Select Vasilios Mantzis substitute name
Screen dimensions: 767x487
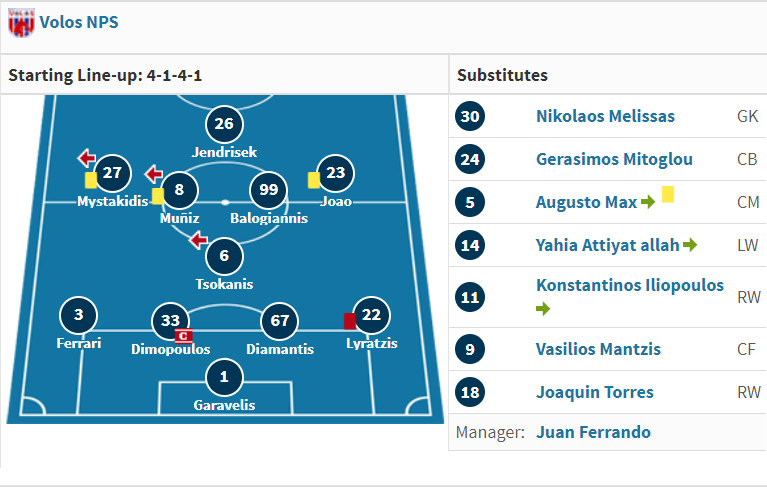pyautogui.click(x=598, y=349)
